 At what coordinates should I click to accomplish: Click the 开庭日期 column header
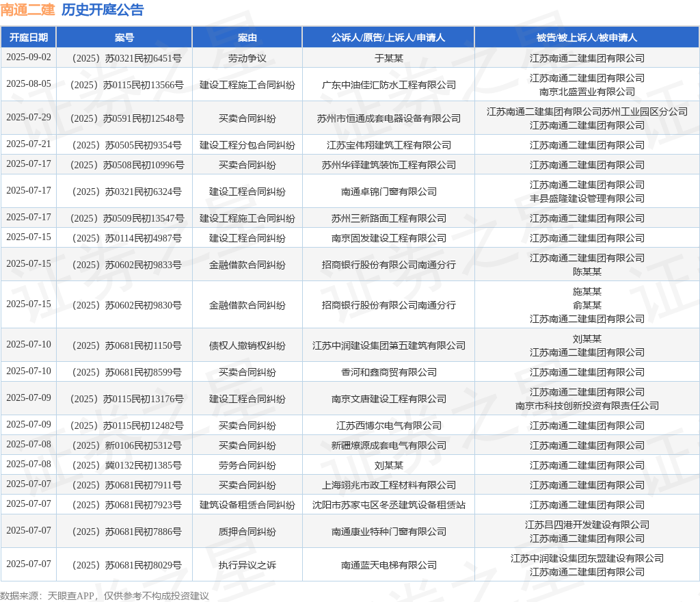click(29, 38)
